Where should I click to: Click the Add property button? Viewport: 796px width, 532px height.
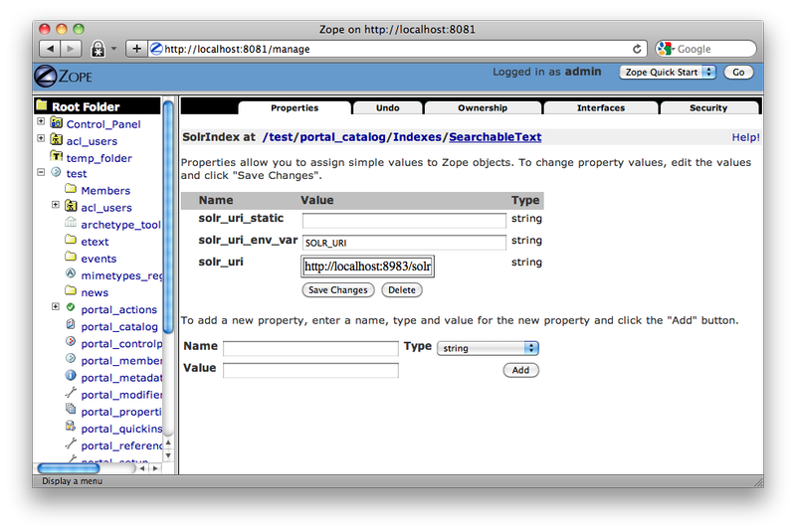click(x=520, y=370)
